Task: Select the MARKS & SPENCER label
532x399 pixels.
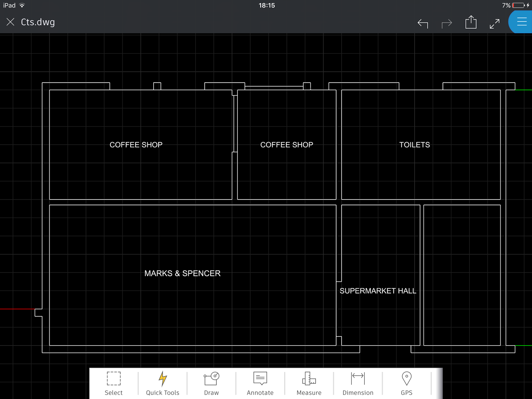Action: click(x=182, y=273)
